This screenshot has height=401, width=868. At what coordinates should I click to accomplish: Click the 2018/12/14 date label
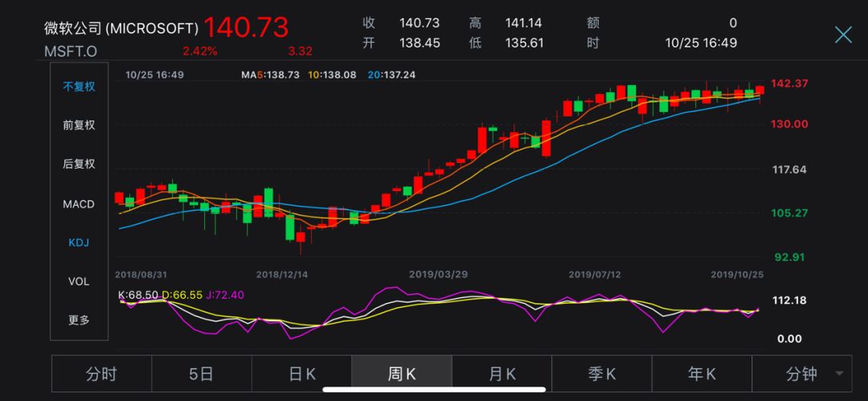(283, 274)
